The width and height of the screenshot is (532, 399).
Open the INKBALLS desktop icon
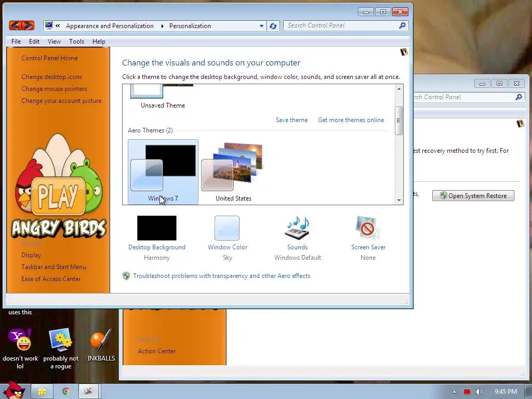tap(101, 340)
